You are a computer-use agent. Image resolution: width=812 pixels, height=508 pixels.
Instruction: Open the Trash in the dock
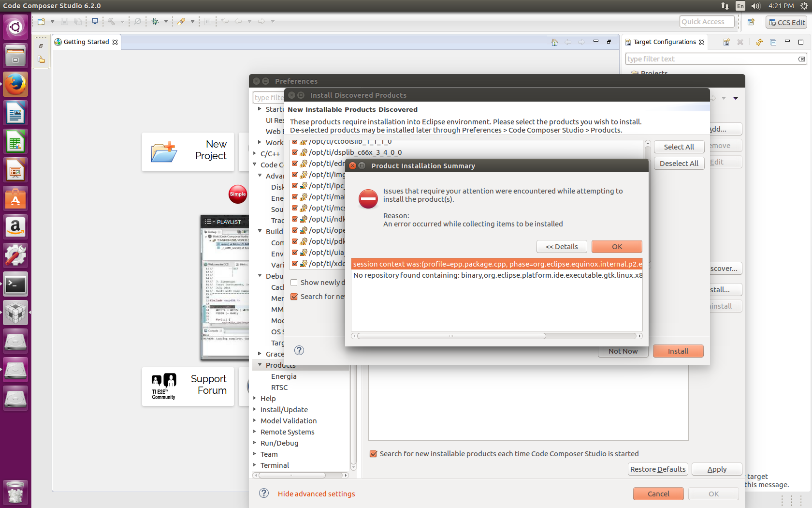15,493
